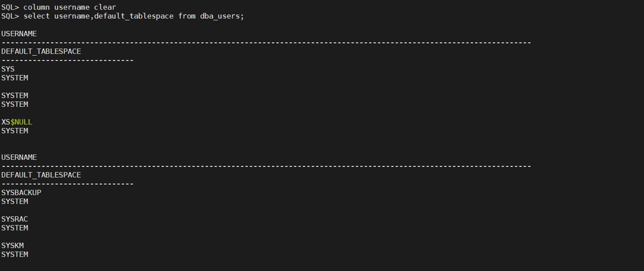Click SYSTEM tablespace below SYSKM
The height and width of the screenshot is (271, 644).
(x=14, y=254)
